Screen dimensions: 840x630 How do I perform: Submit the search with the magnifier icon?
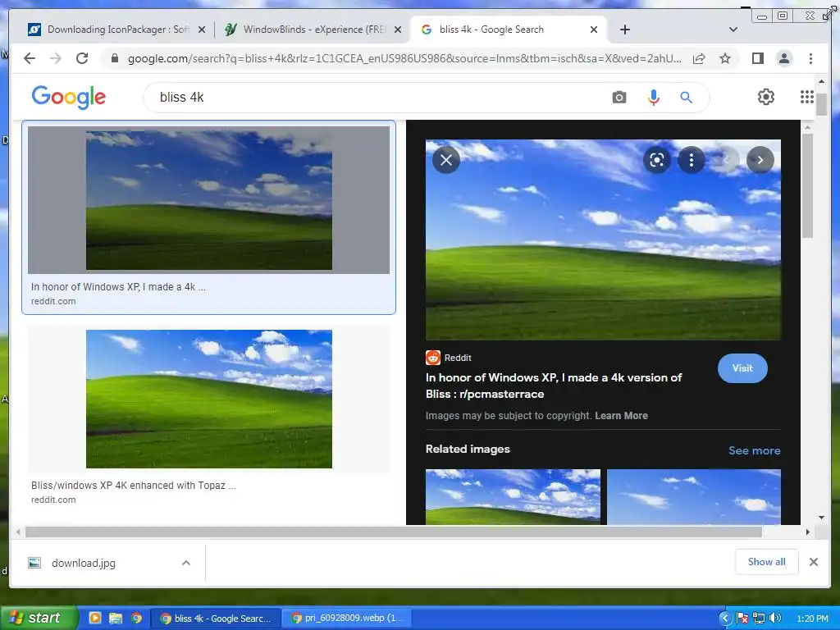[687, 98]
